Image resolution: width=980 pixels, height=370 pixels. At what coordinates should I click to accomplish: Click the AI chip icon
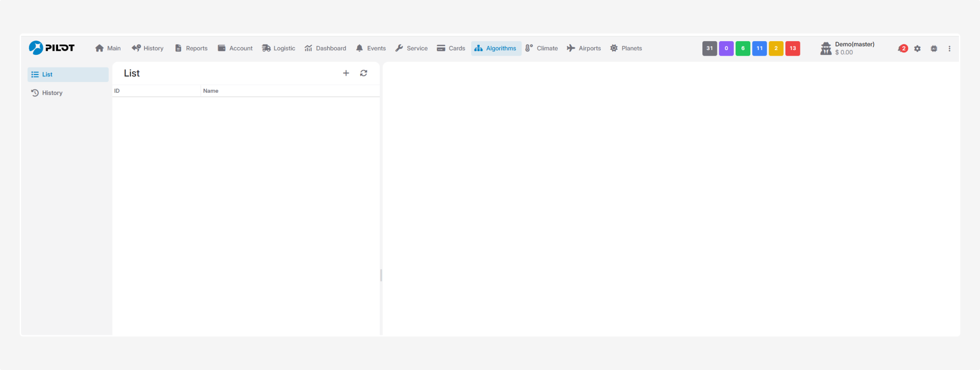click(x=934, y=49)
